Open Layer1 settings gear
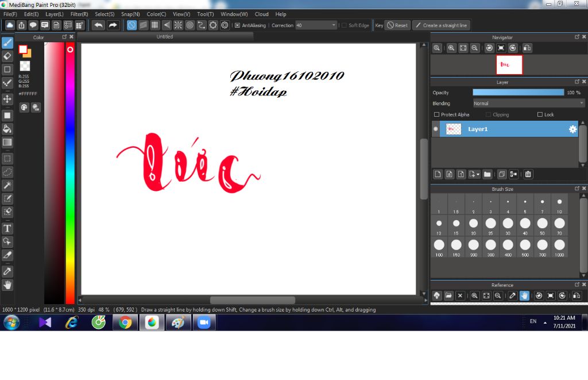 point(572,129)
